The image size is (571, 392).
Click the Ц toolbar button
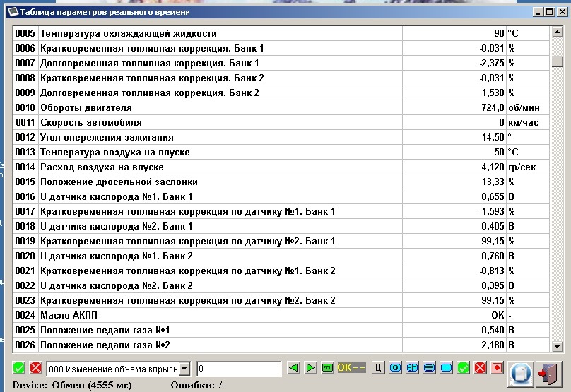pos(378,368)
